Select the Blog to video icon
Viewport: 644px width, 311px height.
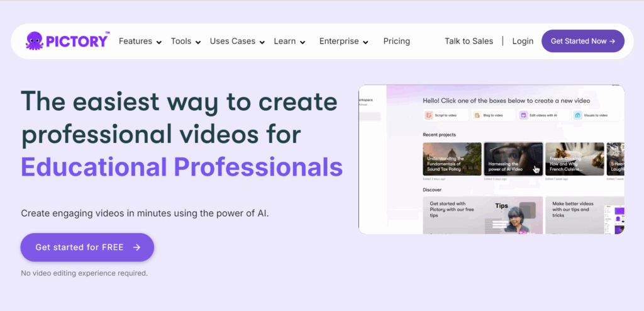point(477,115)
